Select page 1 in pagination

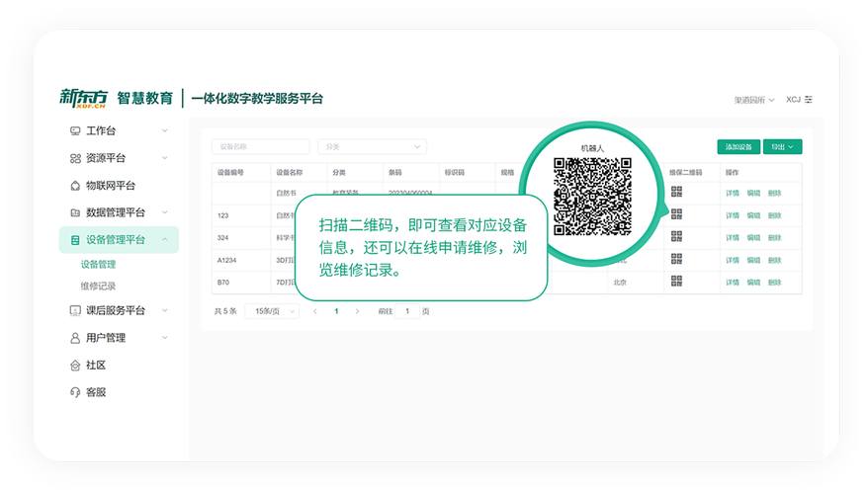pyautogui.click(x=336, y=311)
